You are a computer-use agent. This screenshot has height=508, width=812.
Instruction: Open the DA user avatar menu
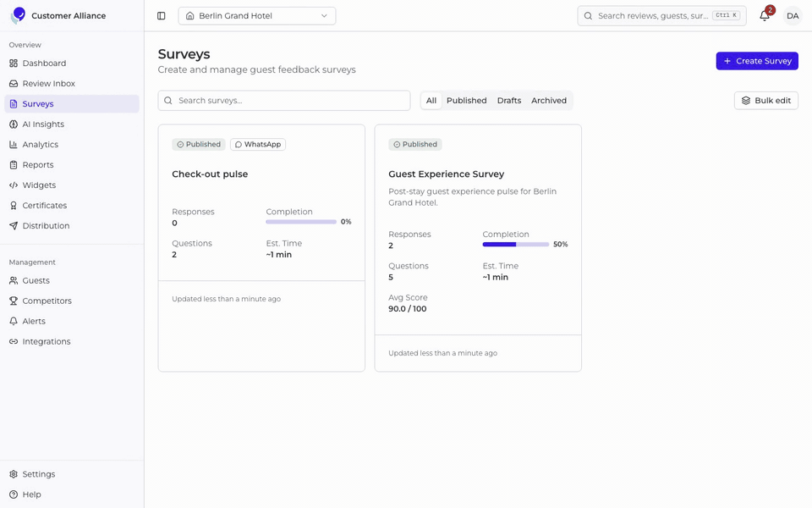pyautogui.click(x=793, y=16)
